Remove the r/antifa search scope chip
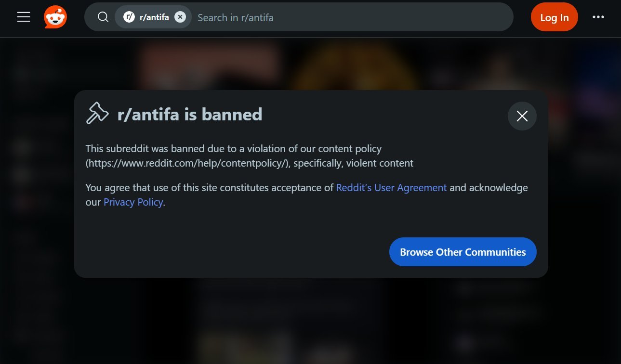 point(180,17)
